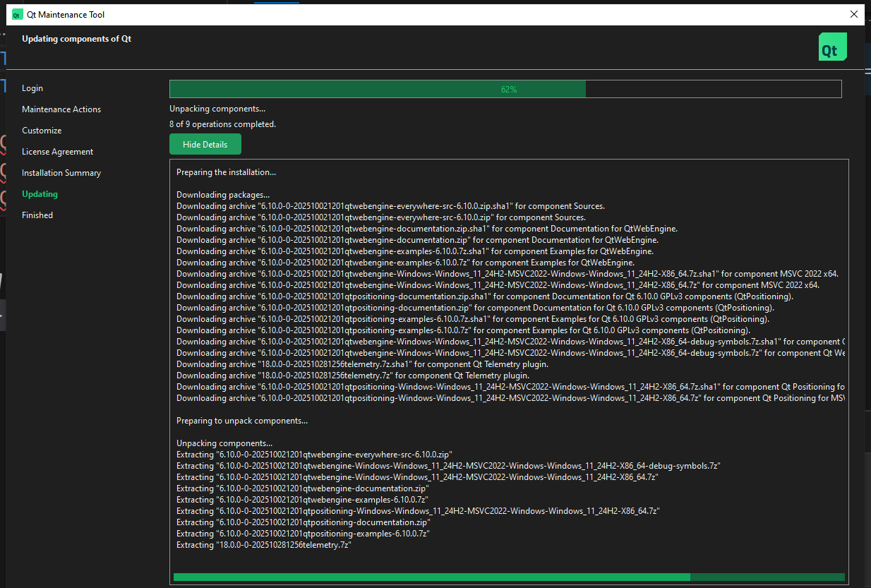Close the Qt Maintenance Tool window

click(854, 14)
